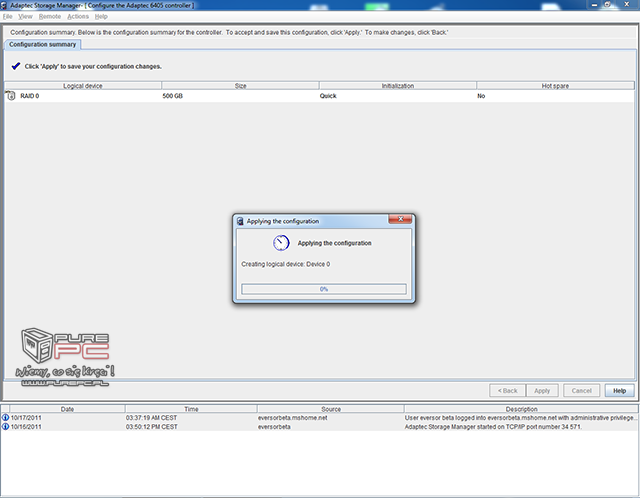Close the Adaptec Storage Manager window
This screenshot has height=498, width=640.
click(627, 4)
